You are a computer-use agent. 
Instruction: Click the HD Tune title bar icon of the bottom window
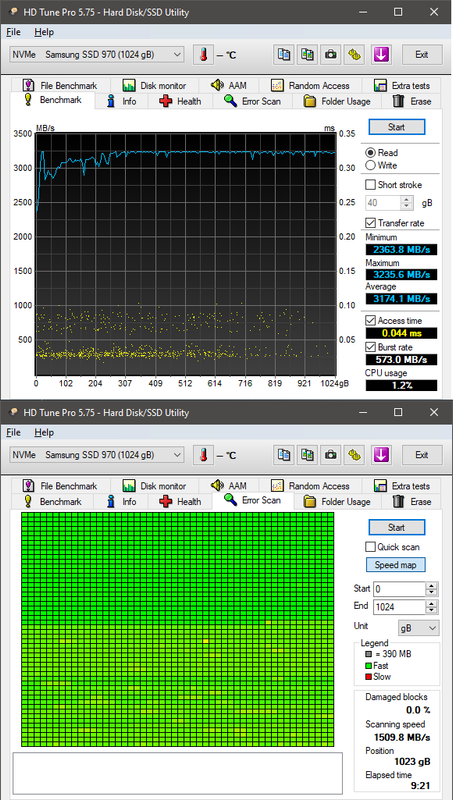pos(14,412)
